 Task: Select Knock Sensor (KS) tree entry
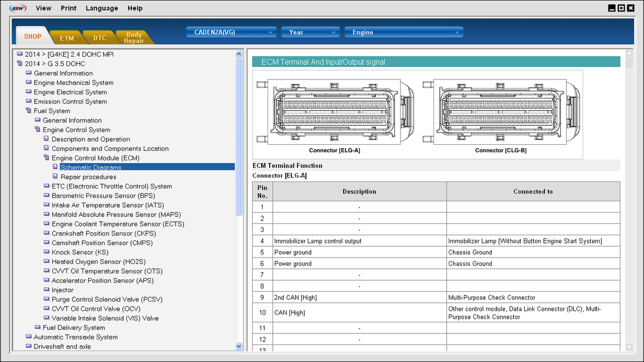[80, 252]
